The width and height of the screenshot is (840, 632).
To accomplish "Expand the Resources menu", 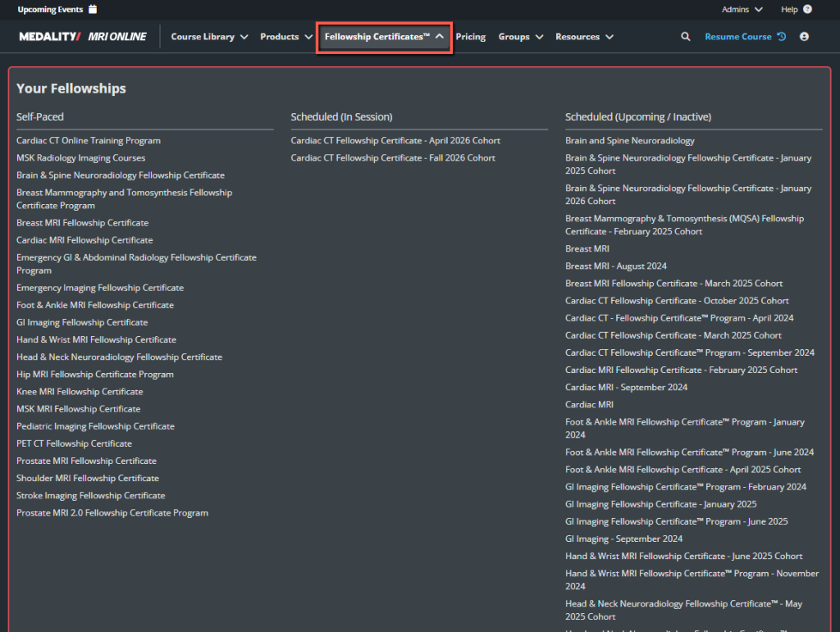I will tap(584, 36).
